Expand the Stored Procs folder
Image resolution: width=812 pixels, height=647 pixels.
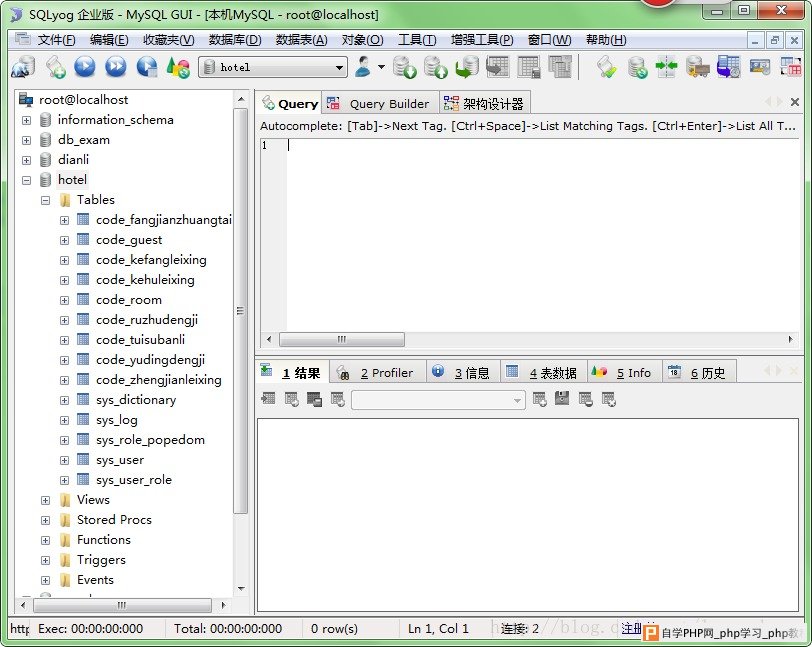point(46,520)
